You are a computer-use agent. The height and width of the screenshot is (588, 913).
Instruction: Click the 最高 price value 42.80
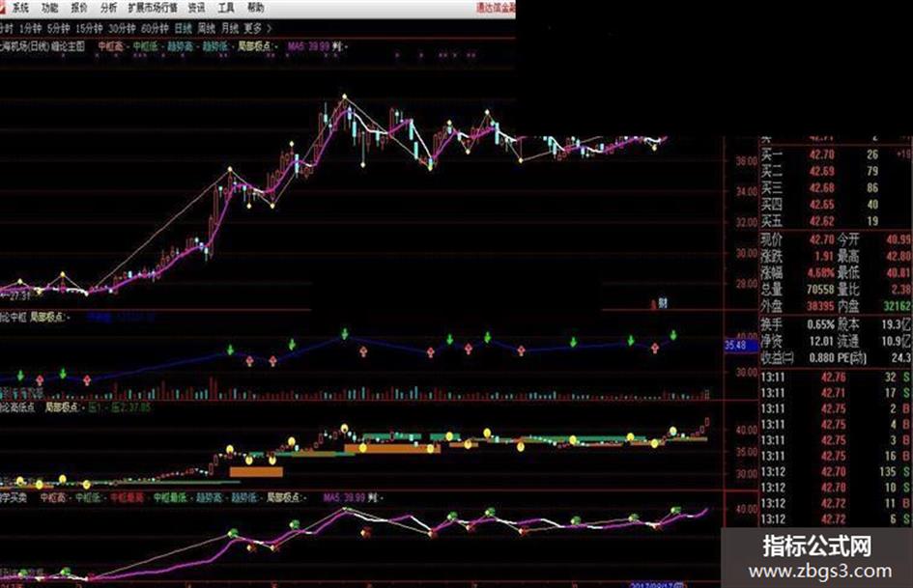(x=899, y=256)
